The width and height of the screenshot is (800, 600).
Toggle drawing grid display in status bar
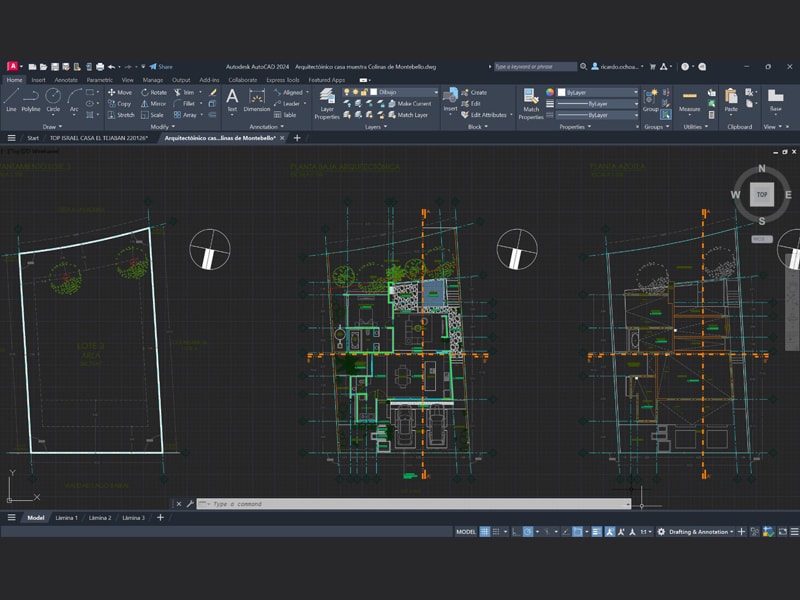(x=485, y=532)
